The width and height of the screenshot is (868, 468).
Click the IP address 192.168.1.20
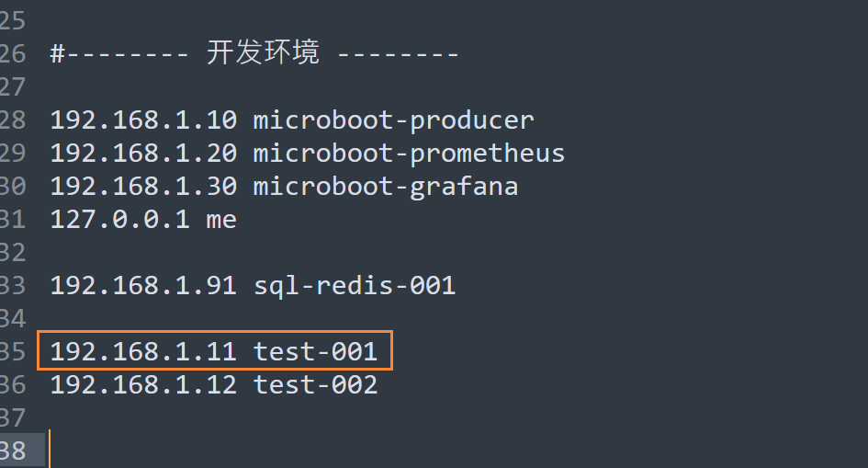(x=143, y=154)
